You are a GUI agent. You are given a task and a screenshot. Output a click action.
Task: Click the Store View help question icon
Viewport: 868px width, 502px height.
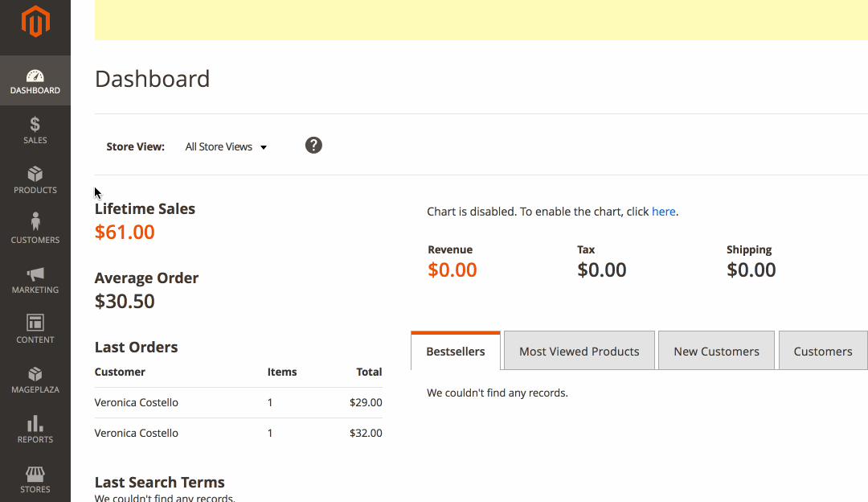click(x=314, y=146)
